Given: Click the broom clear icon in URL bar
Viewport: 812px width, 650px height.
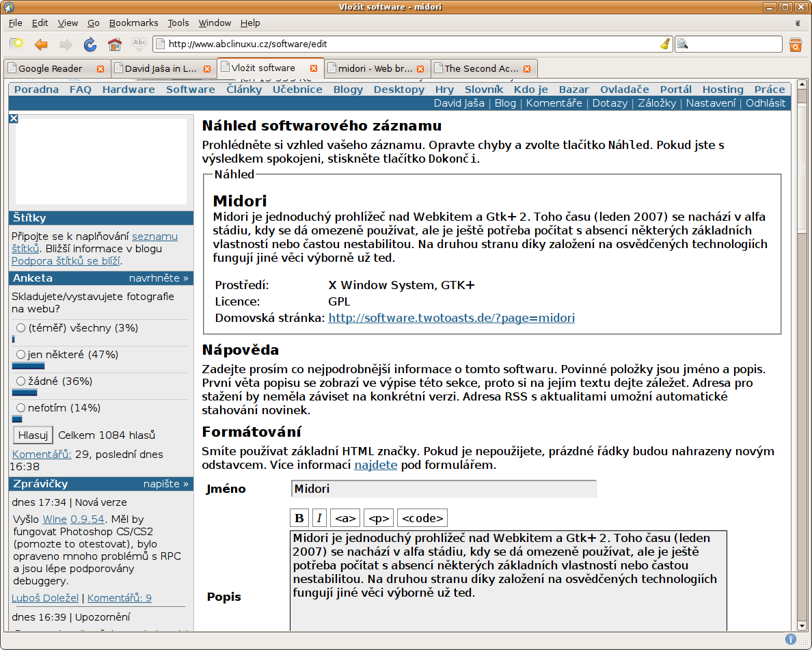Looking at the screenshot, I should [665, 44].
